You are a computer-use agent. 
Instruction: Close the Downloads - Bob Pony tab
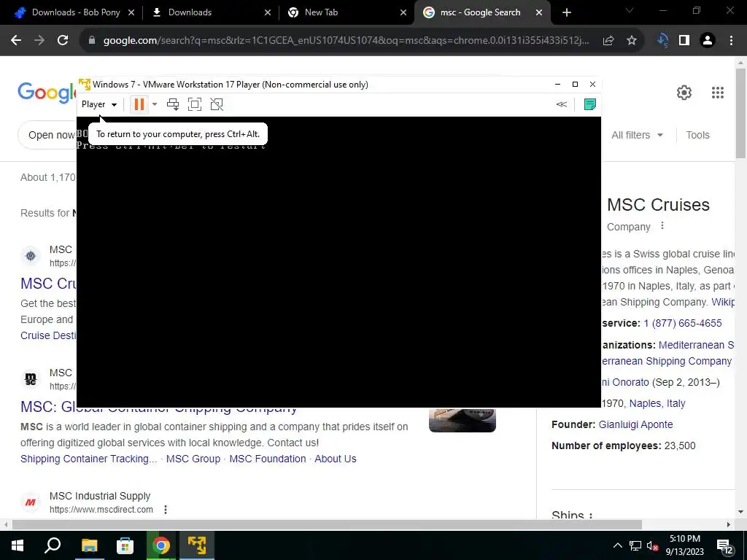131,13
